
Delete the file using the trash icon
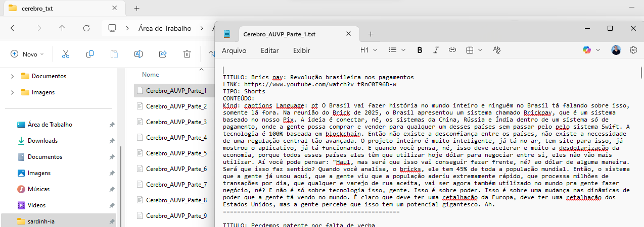(187, 54)
